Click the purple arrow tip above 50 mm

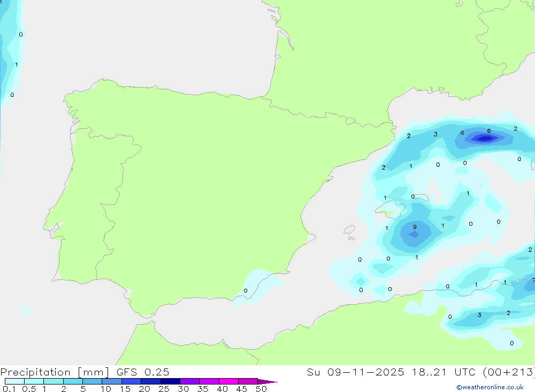267,382
